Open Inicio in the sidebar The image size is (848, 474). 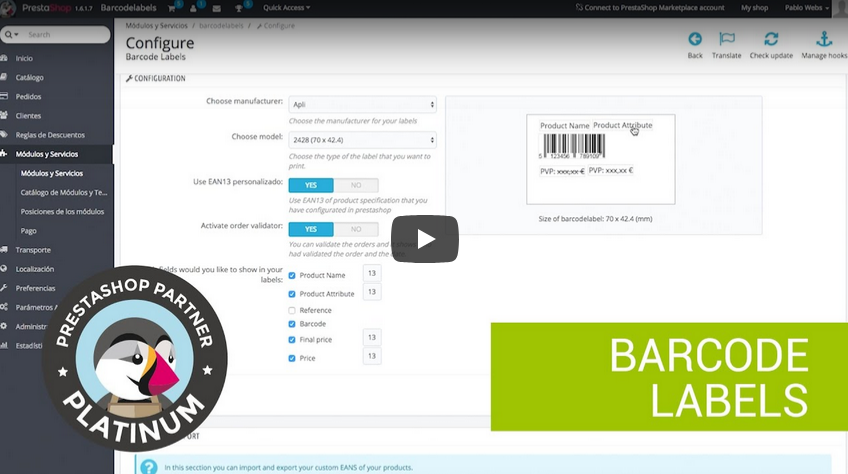click(x=24, y=58)
